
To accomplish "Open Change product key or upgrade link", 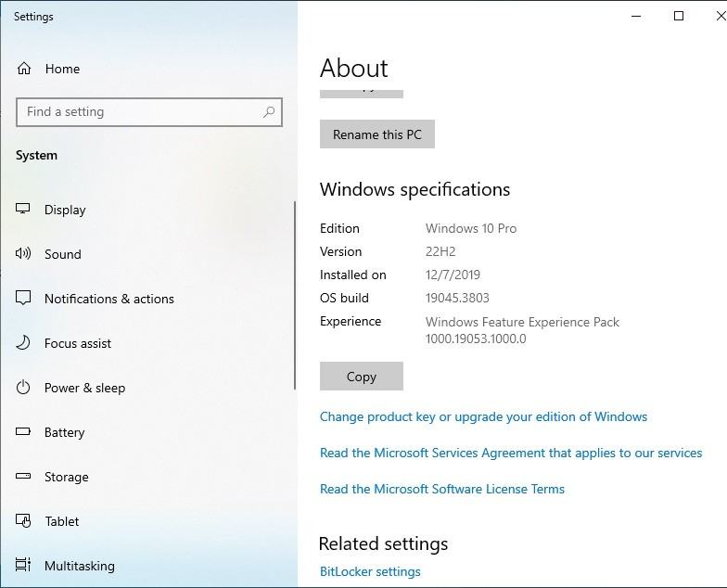I will tap(483, 416).
